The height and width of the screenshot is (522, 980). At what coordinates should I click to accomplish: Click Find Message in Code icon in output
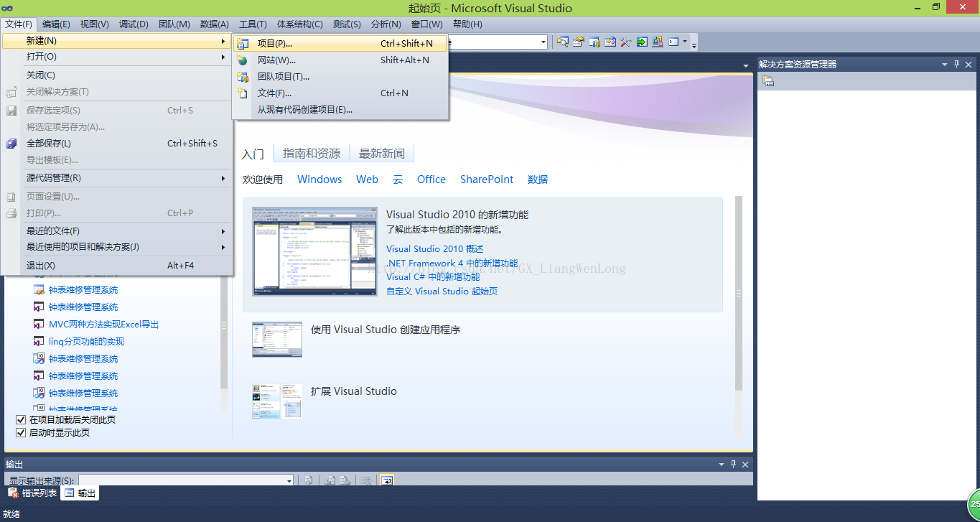click(x=308, y=480)
